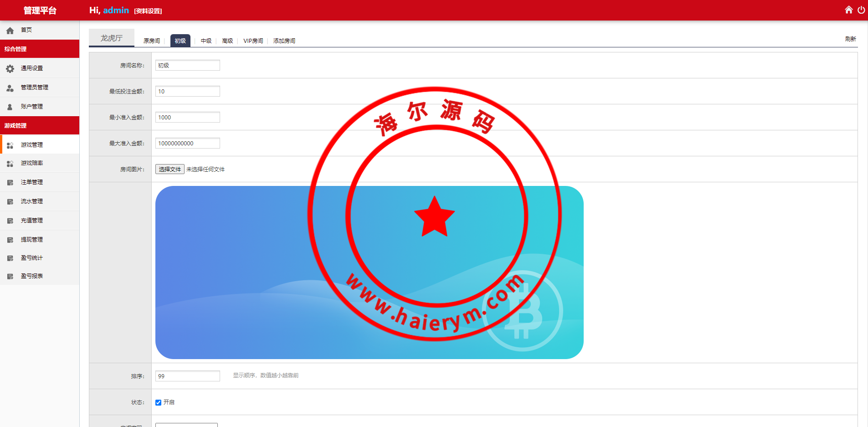Click the 充值管理 sidebar icon
868x427 pixels.
[10, 221]
